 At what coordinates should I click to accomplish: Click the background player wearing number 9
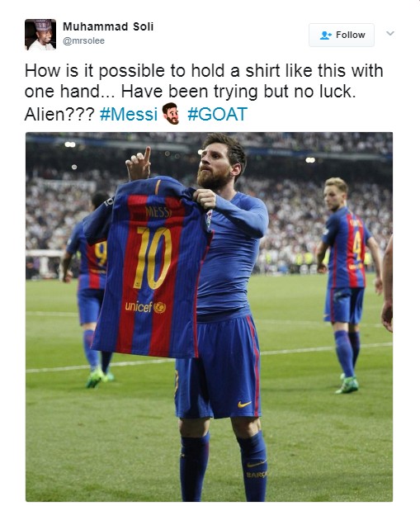coord(89,291)
